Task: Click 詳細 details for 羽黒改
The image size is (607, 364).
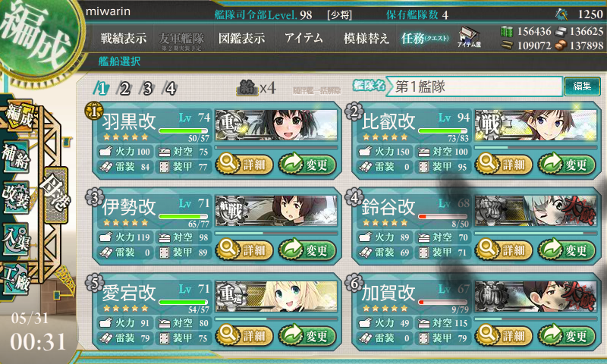Action: (x=244, y=165)
